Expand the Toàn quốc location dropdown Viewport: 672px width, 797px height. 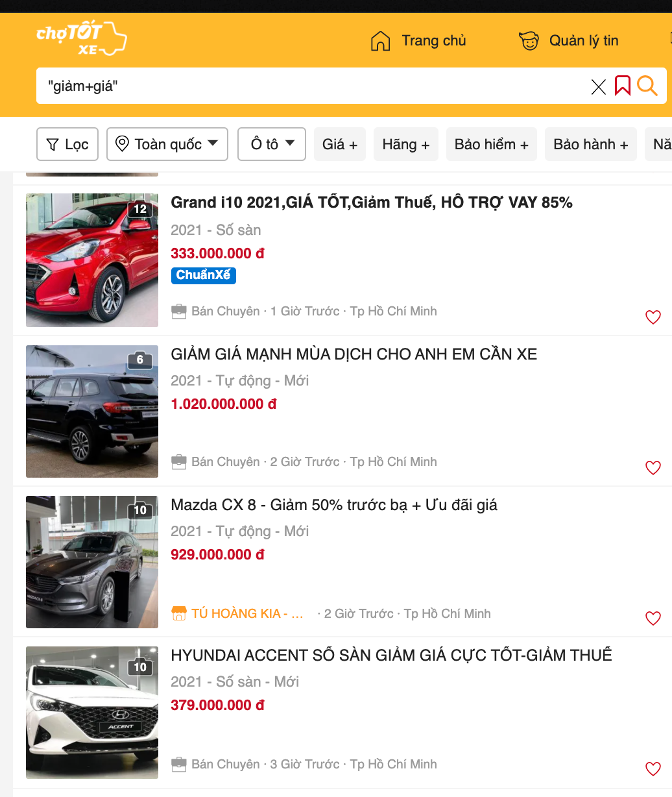[167, 144]
